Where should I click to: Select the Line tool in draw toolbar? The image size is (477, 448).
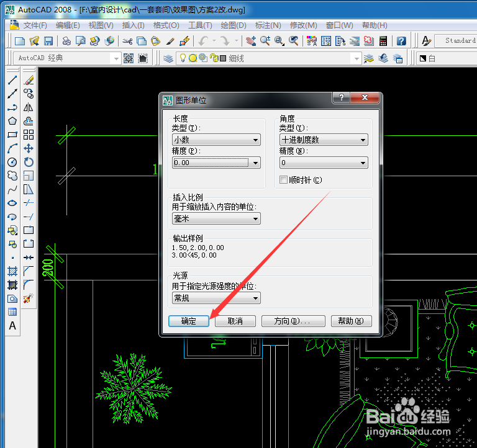[x=12, y=80]
